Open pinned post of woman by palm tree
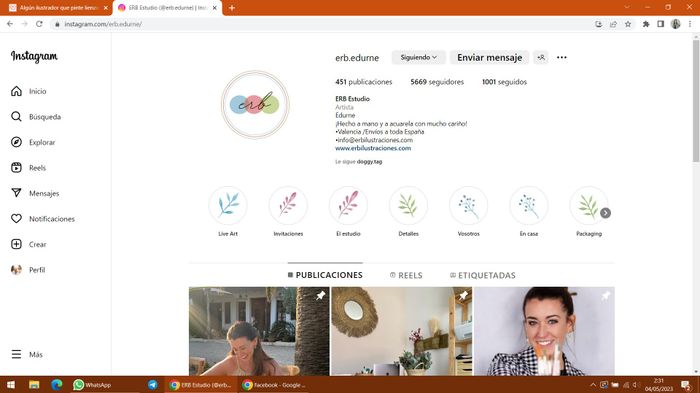This screenshot has width=700, height=393. [259, 331]
